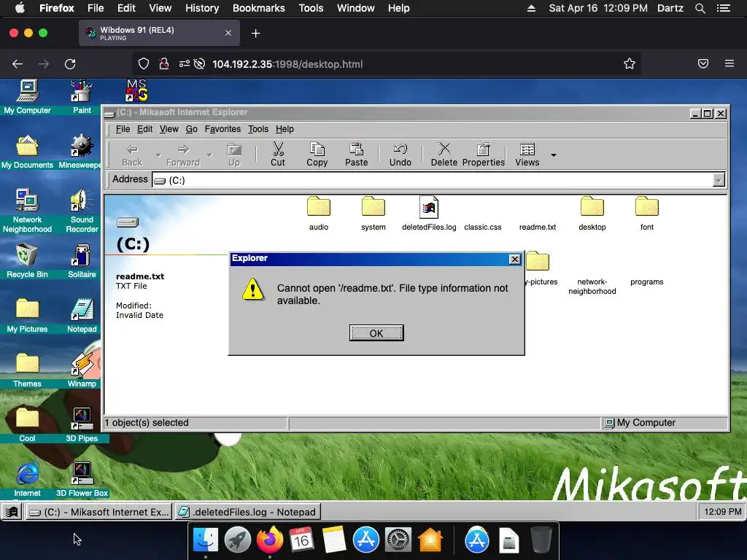Expand the Forward history dropdown arrow
The height and width of the screenshot is (560, 747).
pos(209,155)
